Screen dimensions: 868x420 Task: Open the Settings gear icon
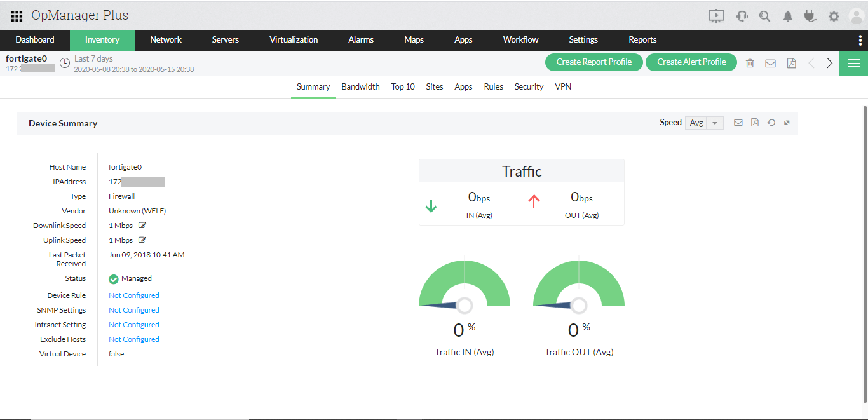[x=833, y=15]
